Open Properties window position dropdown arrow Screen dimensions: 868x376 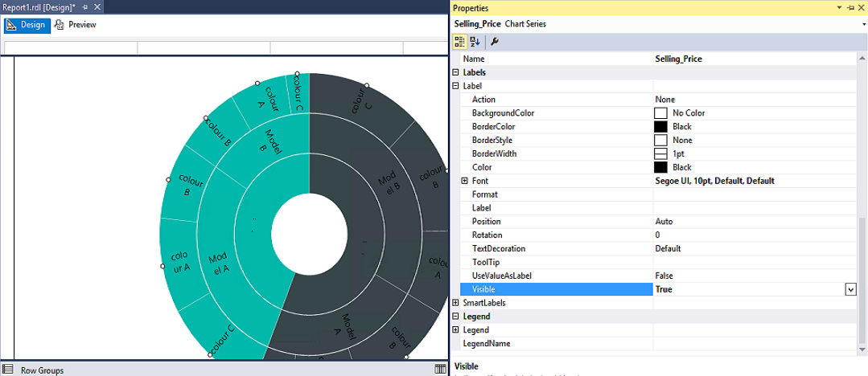tap(839, 7)
